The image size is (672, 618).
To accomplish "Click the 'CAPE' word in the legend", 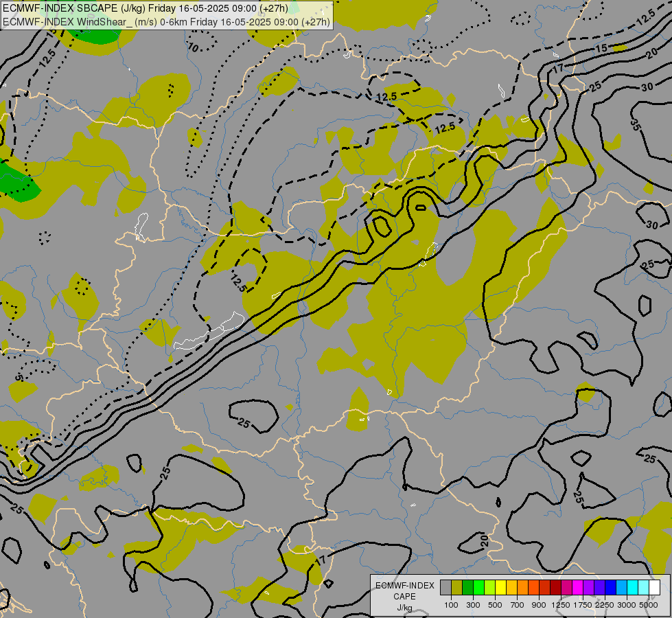I will (404, 597).
